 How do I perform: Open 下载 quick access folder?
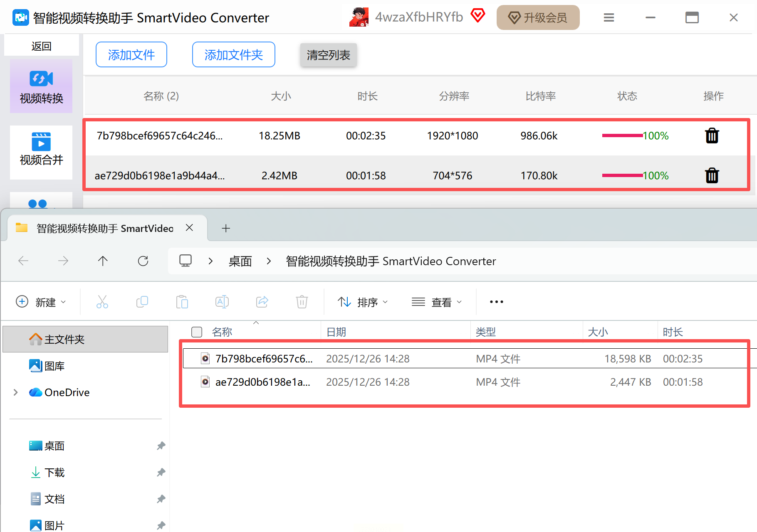(47, 473)
